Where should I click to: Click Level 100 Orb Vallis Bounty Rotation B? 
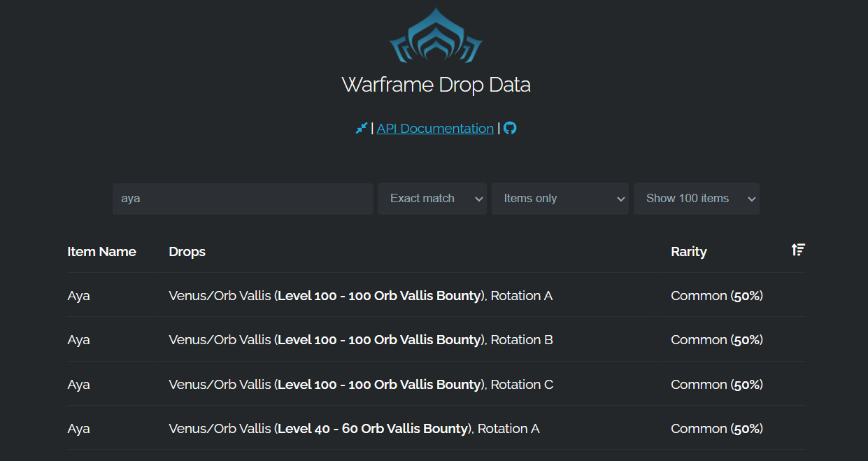(361, 340)
